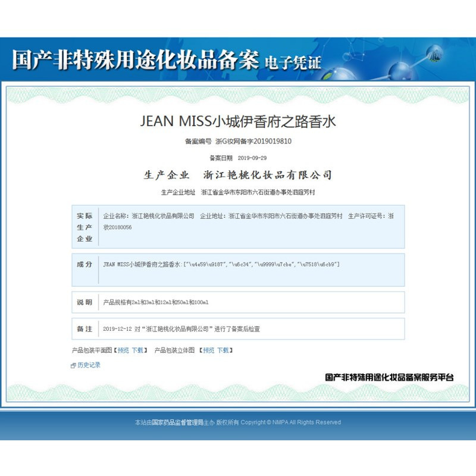476x476 pixels.
Task: Click 国产非特殊用途化妆品备案服务平台 footer signature
Action: coord(389,377)
